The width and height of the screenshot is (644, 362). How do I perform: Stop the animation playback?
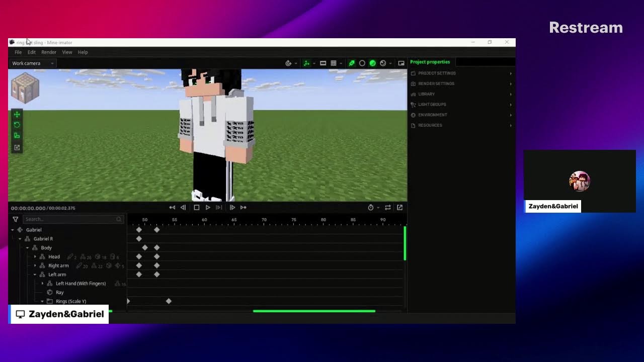click(196, 208)
